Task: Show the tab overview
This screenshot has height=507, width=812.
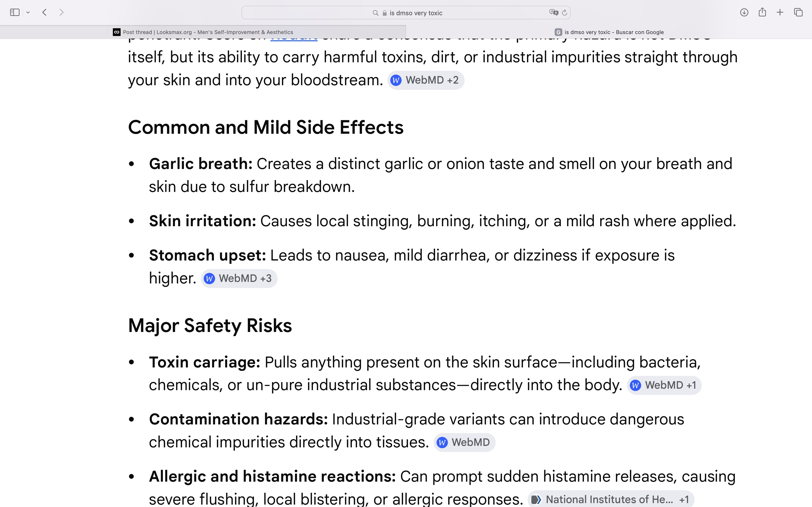Action: pyautogui.click(x=798, y=12)
